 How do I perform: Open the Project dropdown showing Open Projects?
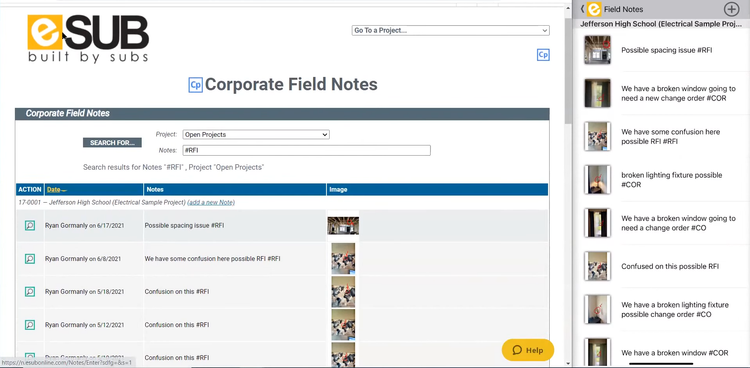(x=256, y=134)
